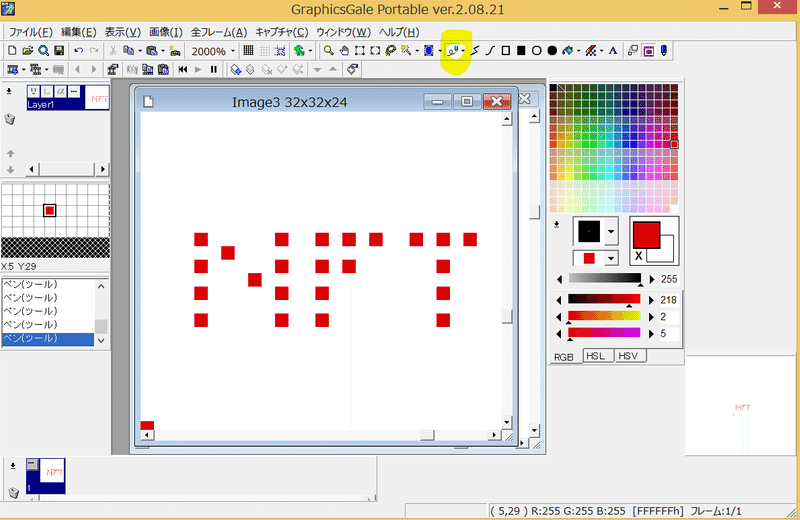Open the 画像(I) menu
Viewport: 800px width, 520px height.
click(166, 32)
